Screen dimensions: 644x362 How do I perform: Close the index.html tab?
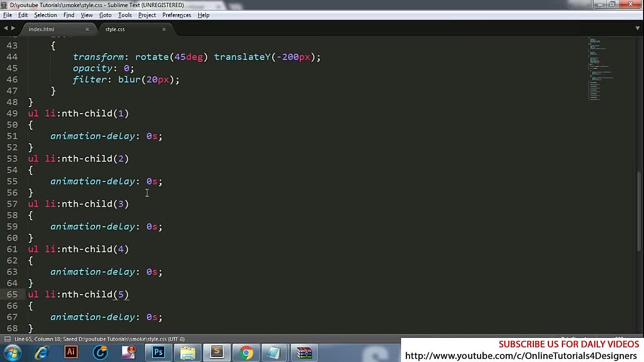[x=87, y=29]
